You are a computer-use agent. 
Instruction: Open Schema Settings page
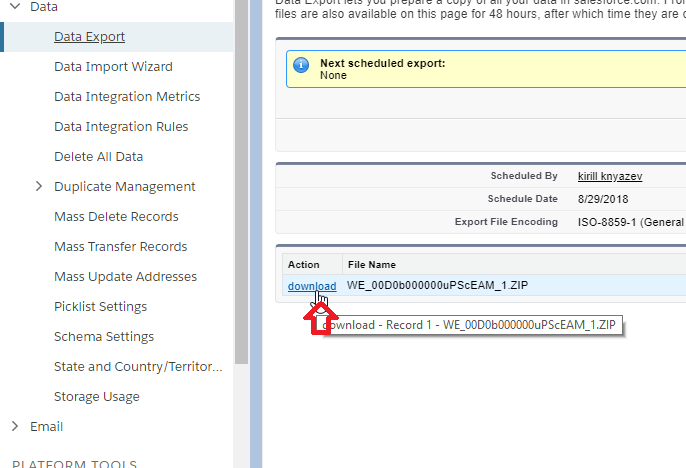(104, 337)
